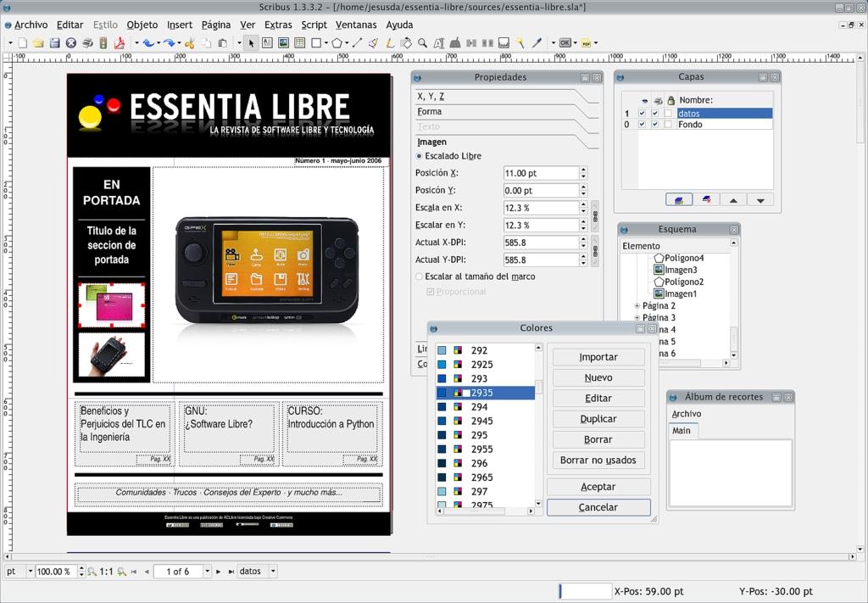Image resolution: width=868 pixels, height=603 pixels.
Task: Open Preflight Verifier traffic light icon
Action: [103, 42]
